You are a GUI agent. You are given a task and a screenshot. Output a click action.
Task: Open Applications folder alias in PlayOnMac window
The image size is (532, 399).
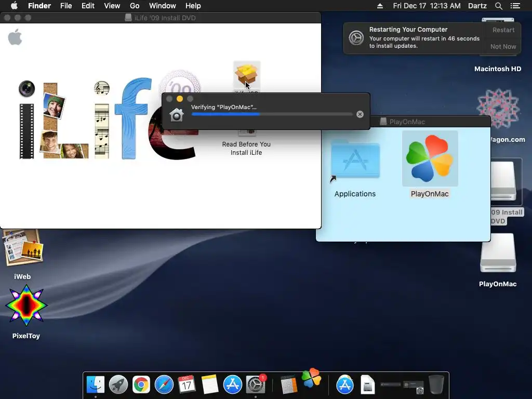(355, 159)
